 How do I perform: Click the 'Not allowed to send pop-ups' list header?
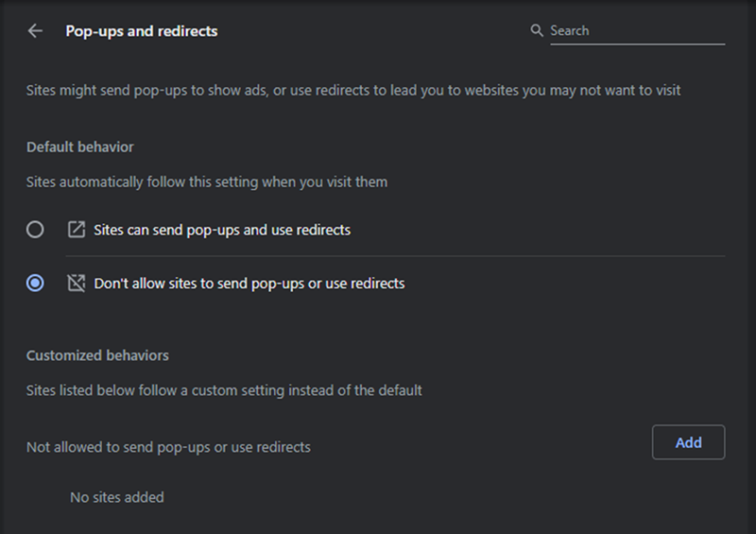click(168, 447)
